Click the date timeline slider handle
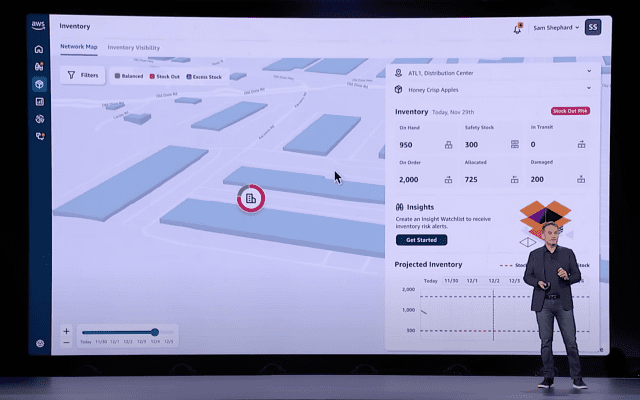This screenshot has width=640, height=400. coord(155,332)
